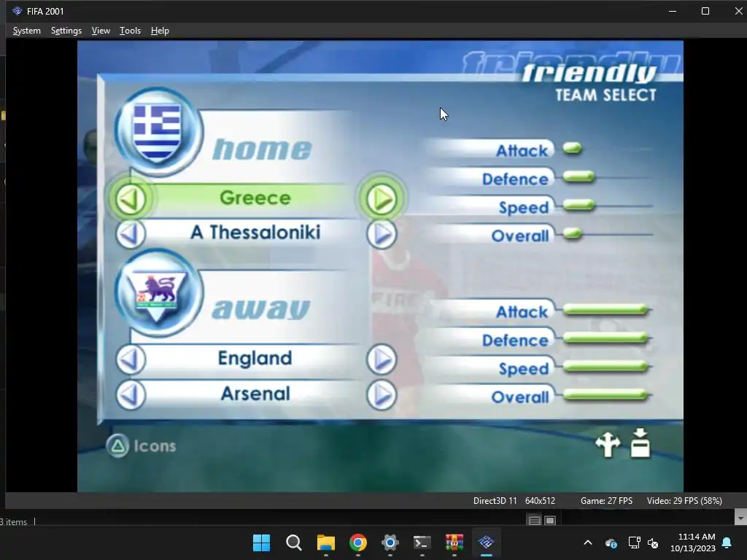Open WinRAR from the taskbar

click(x=454, y=542)
